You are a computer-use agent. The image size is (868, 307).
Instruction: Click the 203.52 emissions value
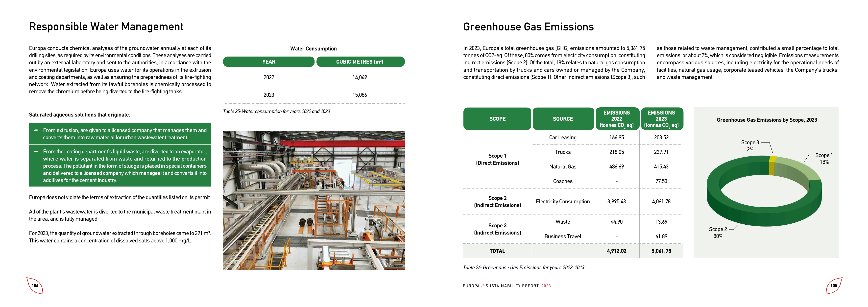(x=661, y=138)
